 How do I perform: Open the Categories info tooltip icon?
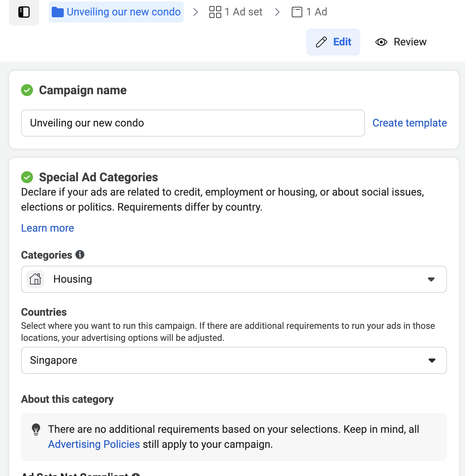[x=80, y=255]
